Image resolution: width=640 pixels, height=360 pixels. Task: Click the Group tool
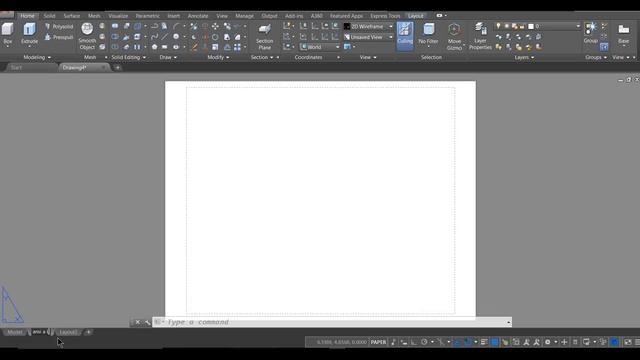coord(590,33)
